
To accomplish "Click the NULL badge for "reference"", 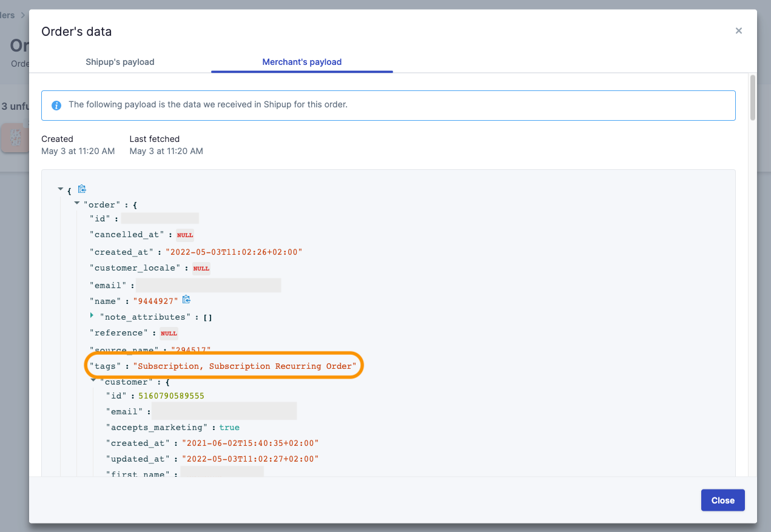I will (169, 333).
